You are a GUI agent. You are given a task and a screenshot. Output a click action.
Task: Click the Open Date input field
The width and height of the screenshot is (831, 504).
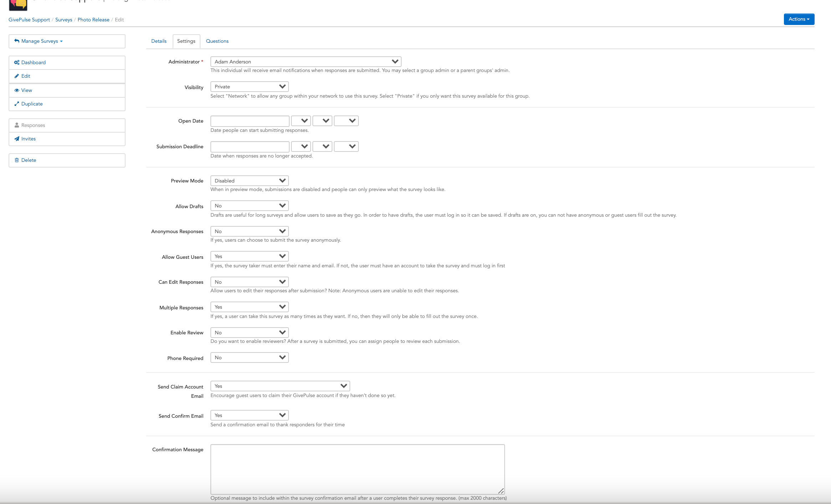250,121
